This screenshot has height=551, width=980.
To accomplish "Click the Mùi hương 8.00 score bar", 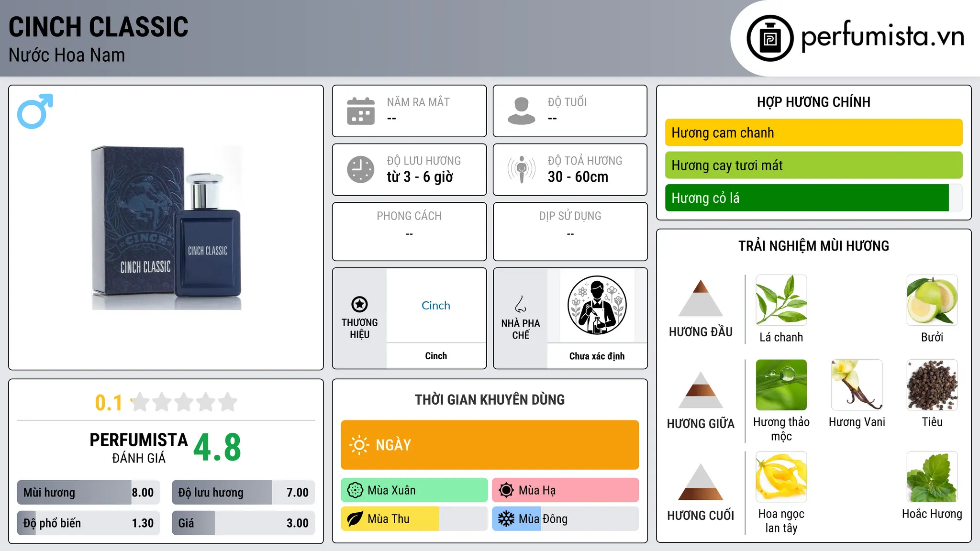I will pyautogui.click(x=89, y=493).
